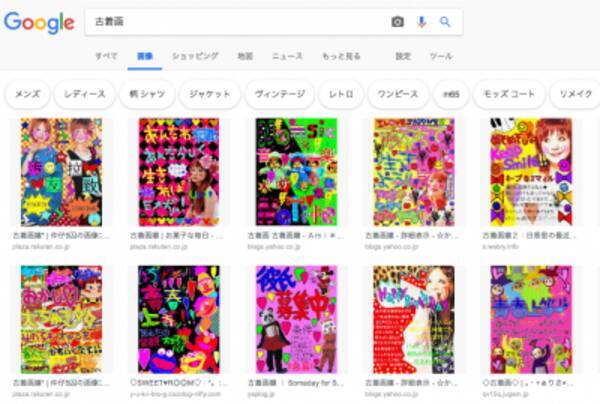
Task: Filter by メンズ chip
Action: click(27, 94)
